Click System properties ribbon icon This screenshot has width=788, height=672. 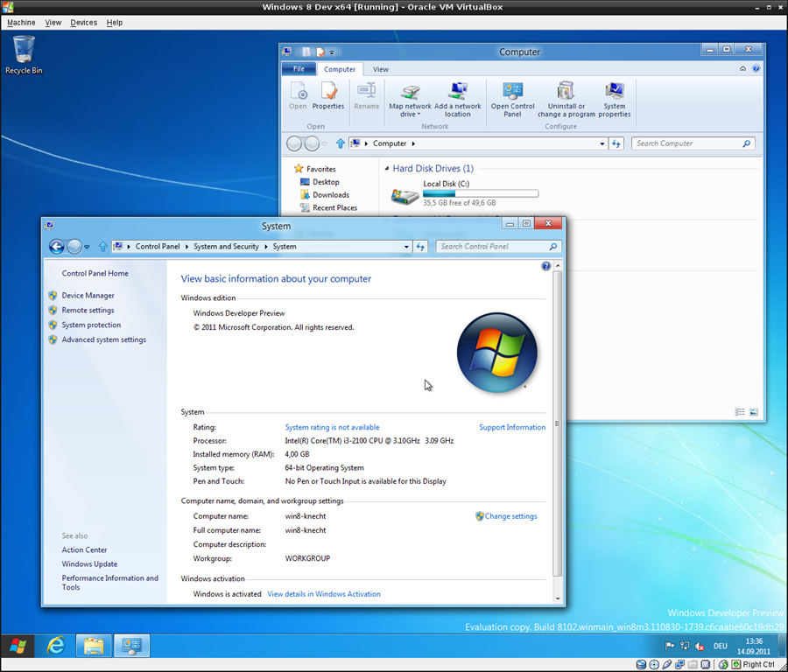coord(614,100)
